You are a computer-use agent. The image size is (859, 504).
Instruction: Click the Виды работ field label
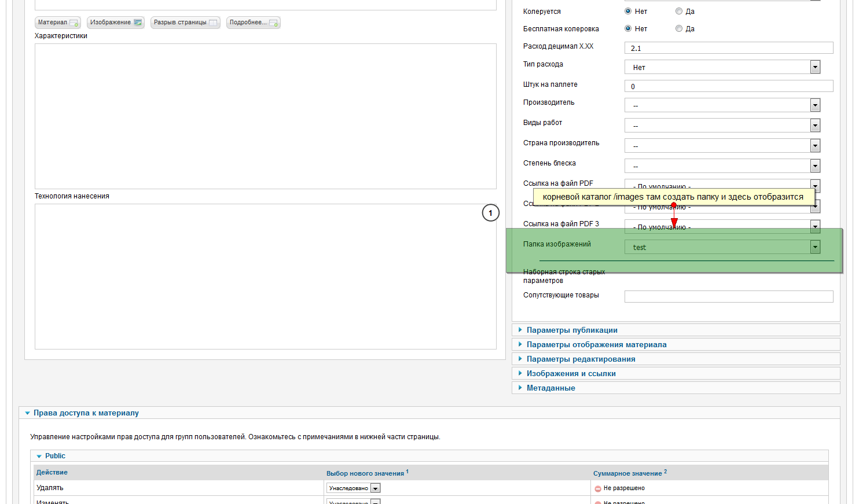(x=542, y=123)
